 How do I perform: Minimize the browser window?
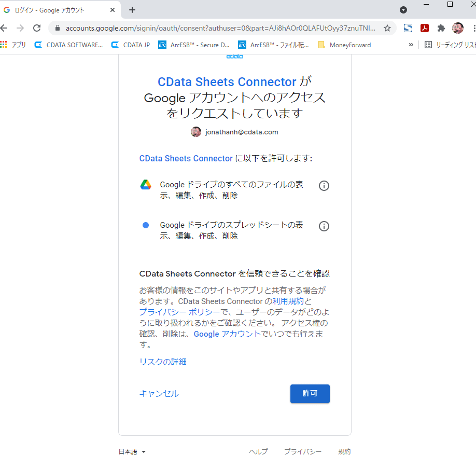(x=426, y=4)
